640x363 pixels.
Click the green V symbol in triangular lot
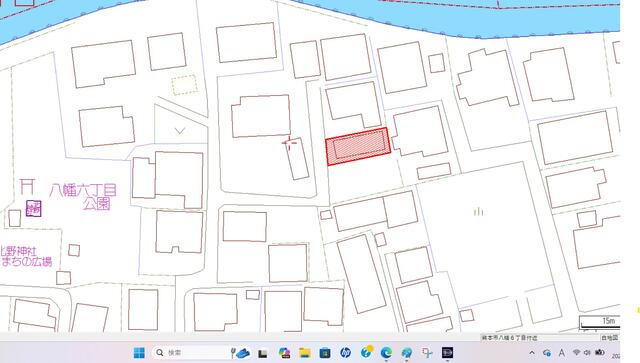click(180, 131)
